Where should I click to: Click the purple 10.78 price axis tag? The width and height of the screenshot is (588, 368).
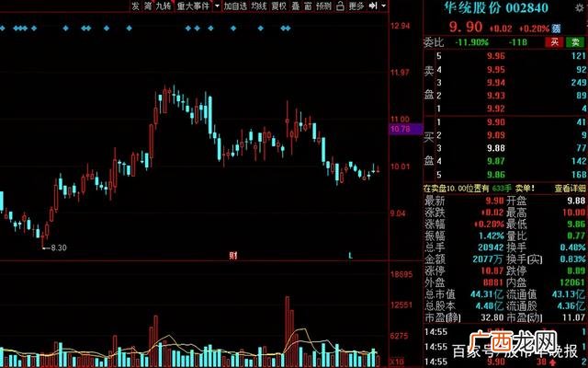coord(405,129)
